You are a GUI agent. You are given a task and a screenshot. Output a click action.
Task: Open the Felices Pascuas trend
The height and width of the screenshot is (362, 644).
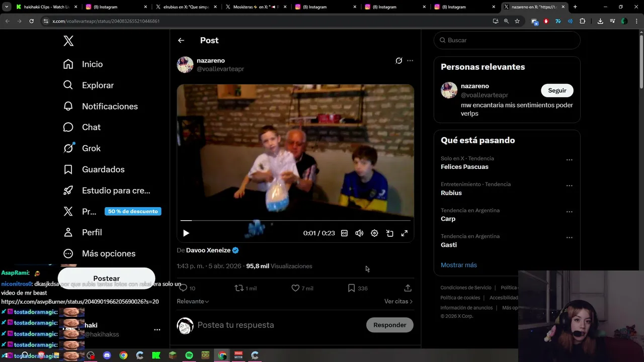point(464,167)
